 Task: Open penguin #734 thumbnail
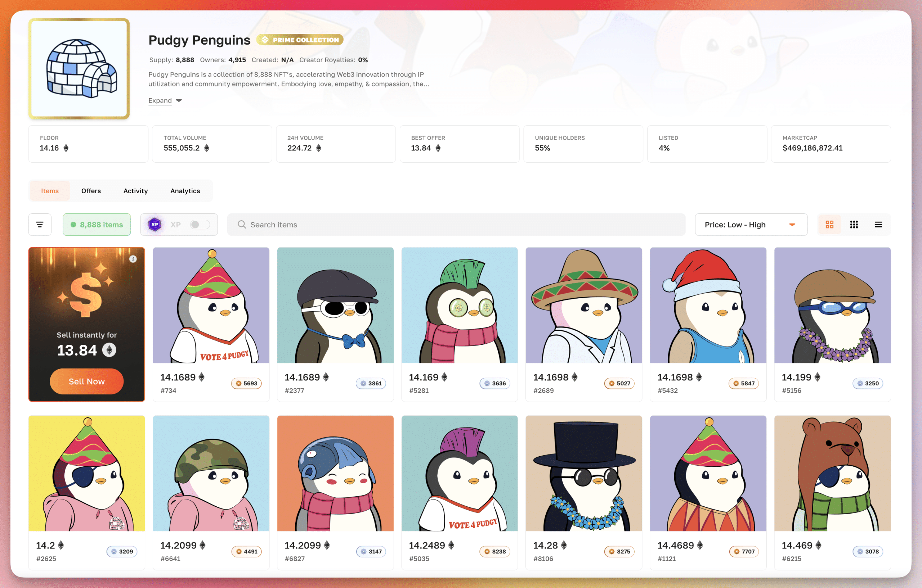coord(211,305)
